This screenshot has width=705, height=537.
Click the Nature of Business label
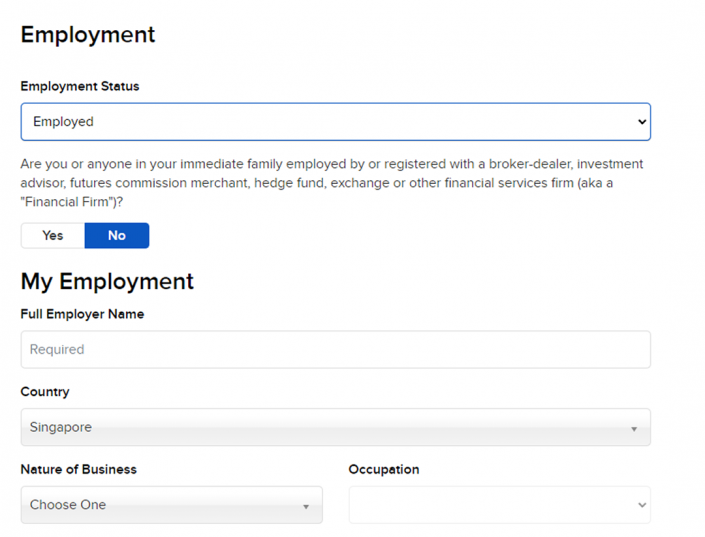[78, 469]
